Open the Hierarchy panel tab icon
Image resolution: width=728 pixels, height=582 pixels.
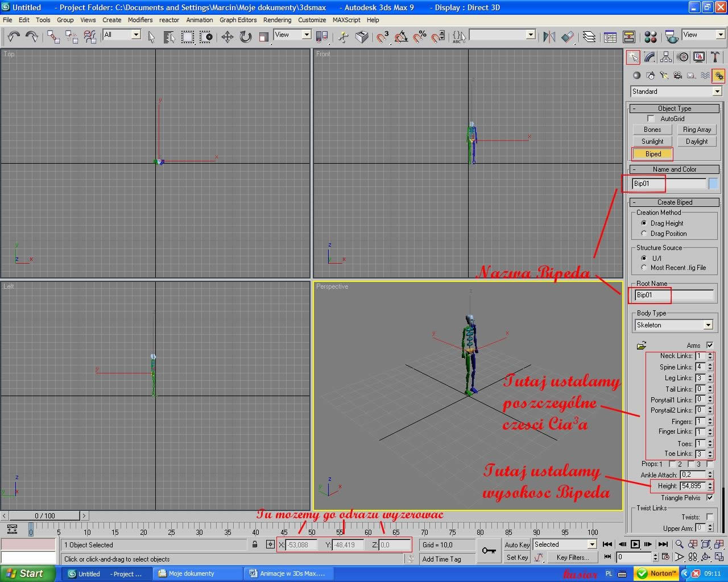point(666,57)
